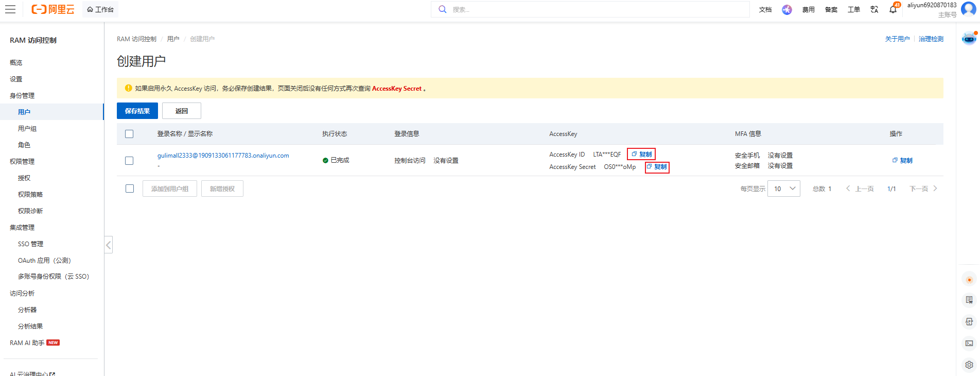Viewport: 980px width, 376px height.
Task: Open the settings gear icon
Action: click(969, 365)
